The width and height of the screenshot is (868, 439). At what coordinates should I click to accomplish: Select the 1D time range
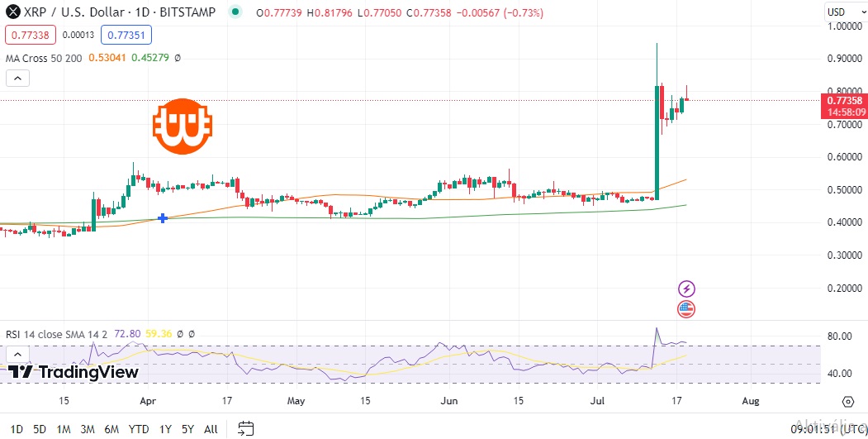click(x=17, y=429)
